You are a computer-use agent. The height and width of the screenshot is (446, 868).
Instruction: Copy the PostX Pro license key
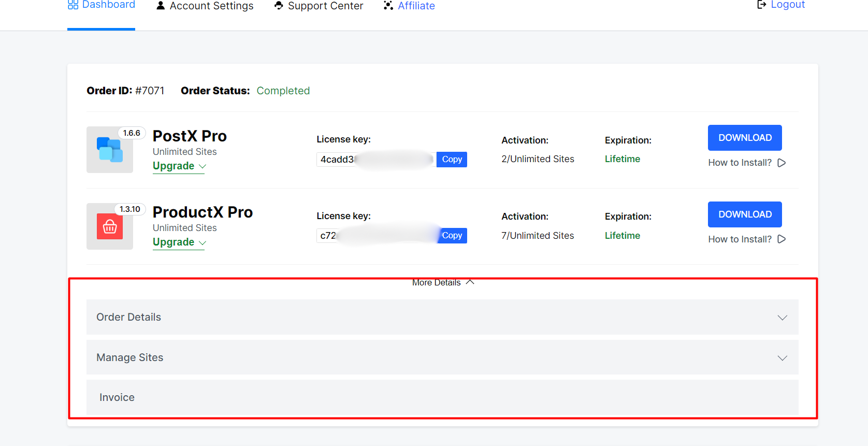tap(452, 160)
